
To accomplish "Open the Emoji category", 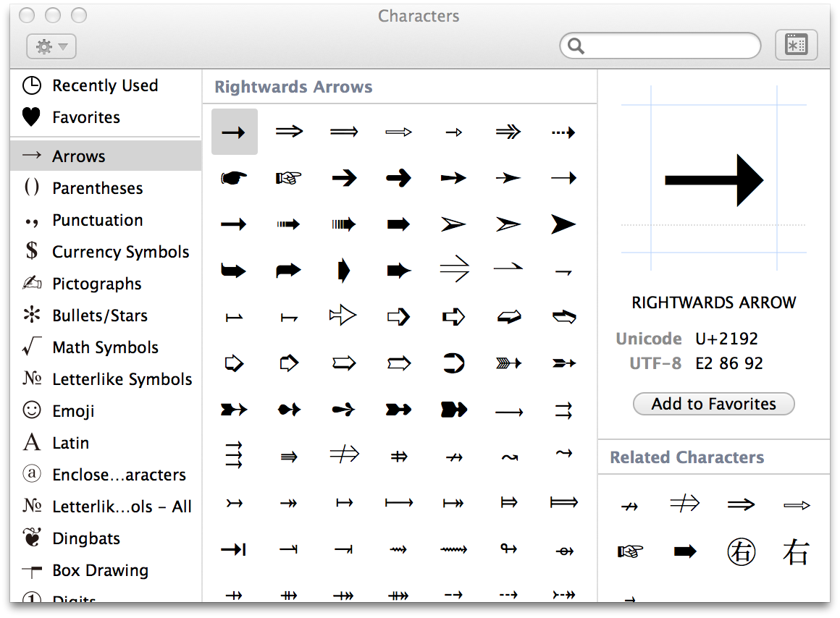I will 73,411.
